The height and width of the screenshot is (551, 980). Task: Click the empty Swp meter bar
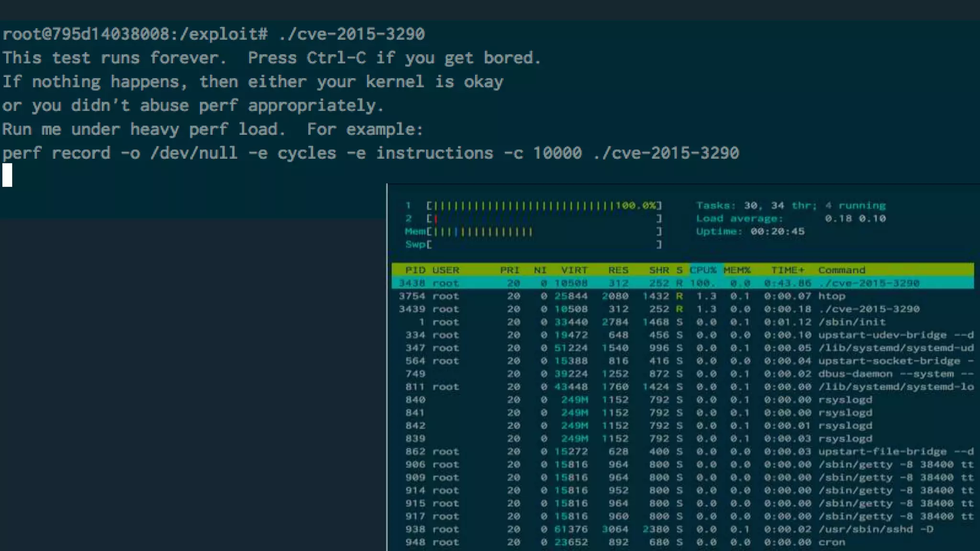point(544,244)
